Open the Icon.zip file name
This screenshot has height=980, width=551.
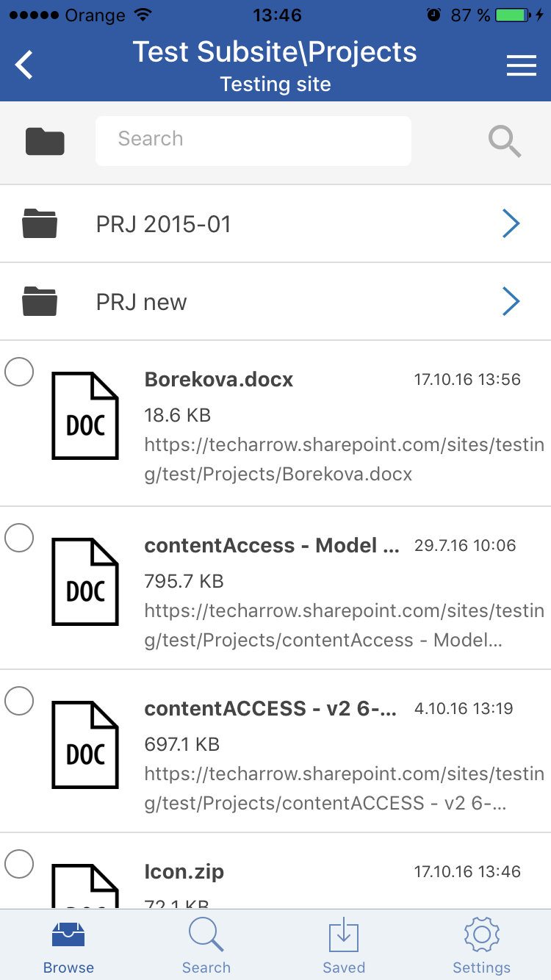184,872
